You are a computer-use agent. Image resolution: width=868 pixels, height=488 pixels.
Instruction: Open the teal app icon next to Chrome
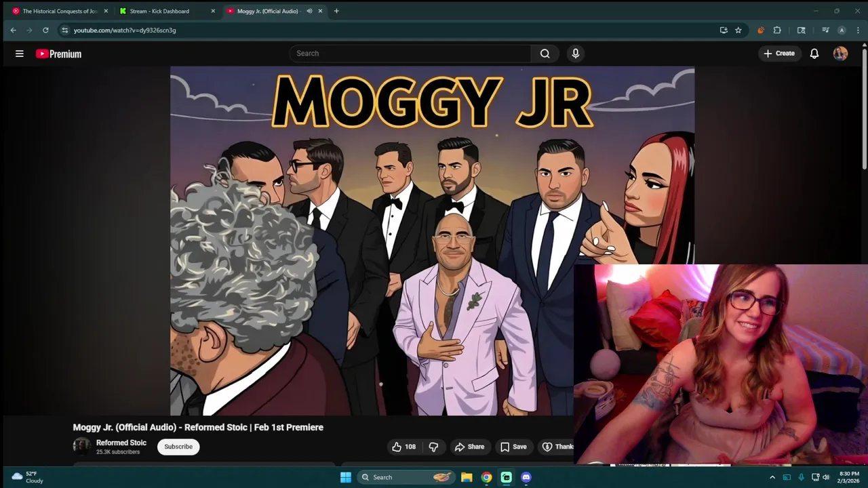(506, 477)
